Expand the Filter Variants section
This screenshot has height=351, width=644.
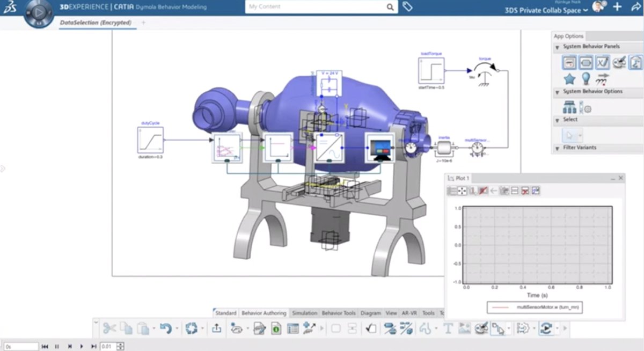point(558,148)
